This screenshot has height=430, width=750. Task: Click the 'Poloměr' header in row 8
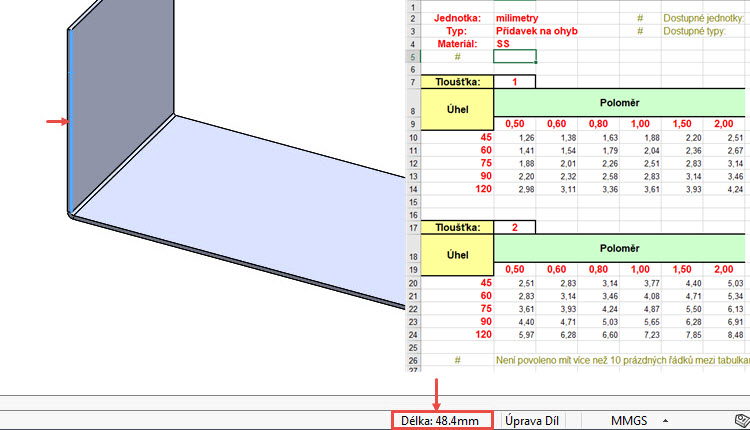coord(619,102)
